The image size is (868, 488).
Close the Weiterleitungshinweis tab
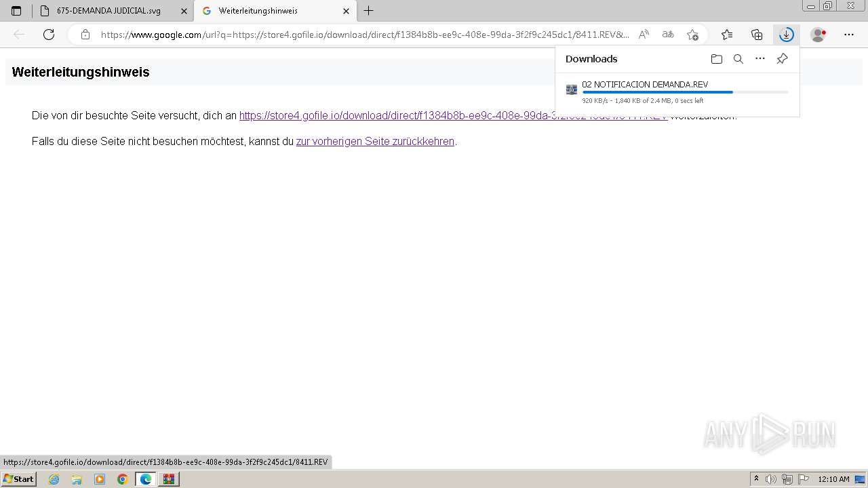click(x=346, y=11)
